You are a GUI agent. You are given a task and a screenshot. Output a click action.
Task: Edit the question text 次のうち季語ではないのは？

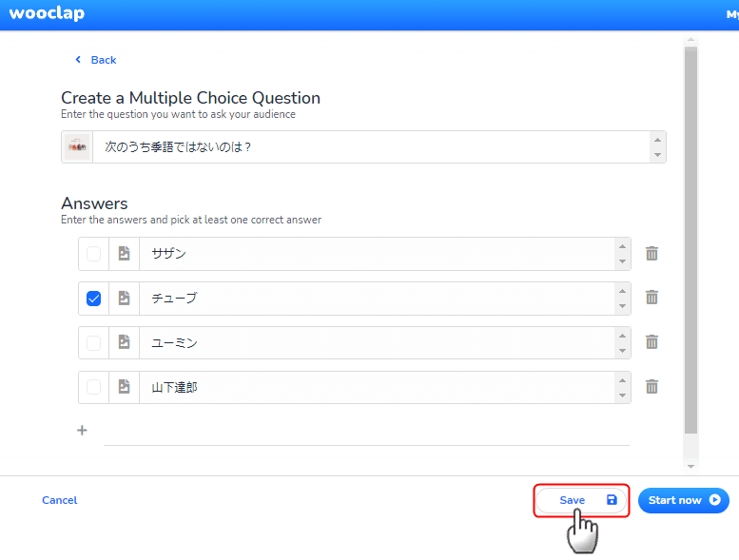click(371, 147)
